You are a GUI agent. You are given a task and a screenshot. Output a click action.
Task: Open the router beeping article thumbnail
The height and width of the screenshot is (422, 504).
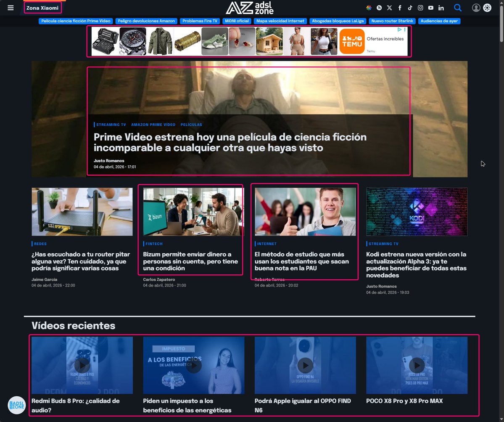point(82,212)
